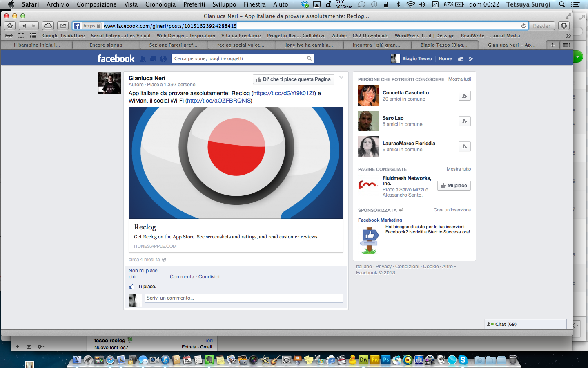Expand the Altro footer menu
The width and height of the screenshot is (588, 368).
pyautogui.click(x=449, y=267)
